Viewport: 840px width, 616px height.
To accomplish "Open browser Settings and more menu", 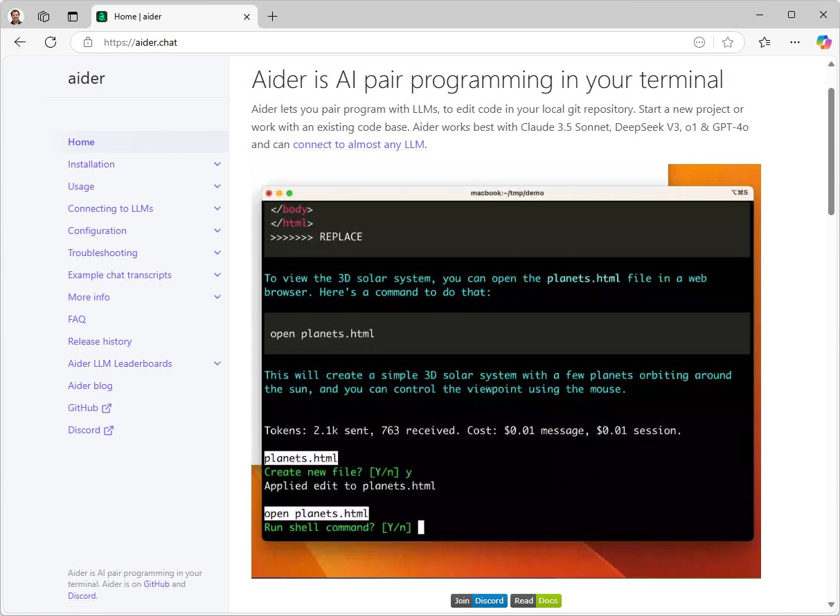I will 794,42.
